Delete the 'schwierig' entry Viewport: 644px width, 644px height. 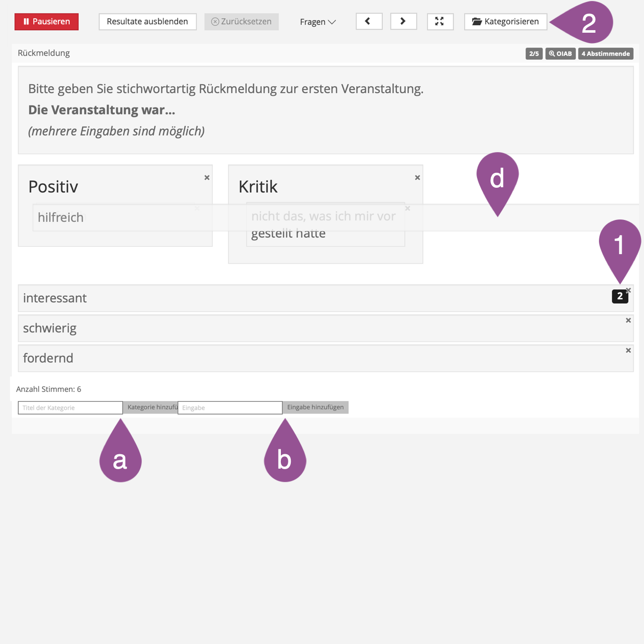click(628, 321)
